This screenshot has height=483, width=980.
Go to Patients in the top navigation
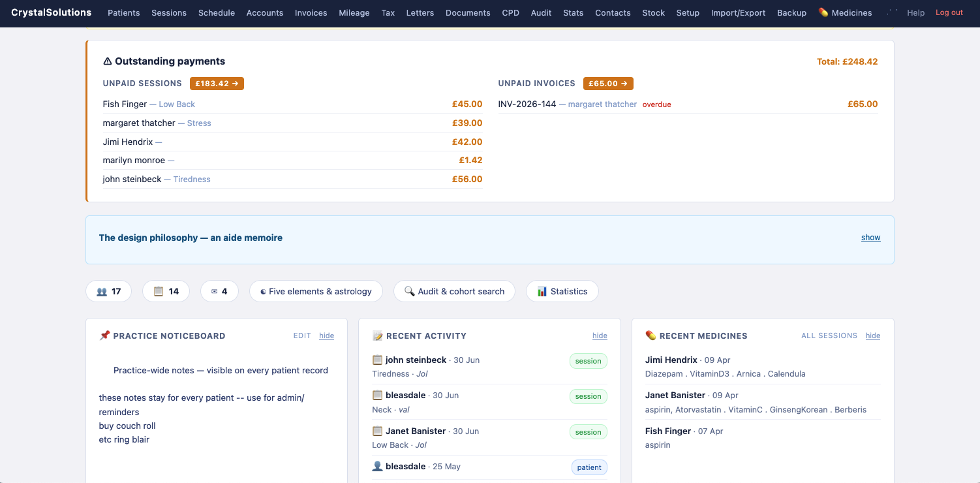[124, 12]
